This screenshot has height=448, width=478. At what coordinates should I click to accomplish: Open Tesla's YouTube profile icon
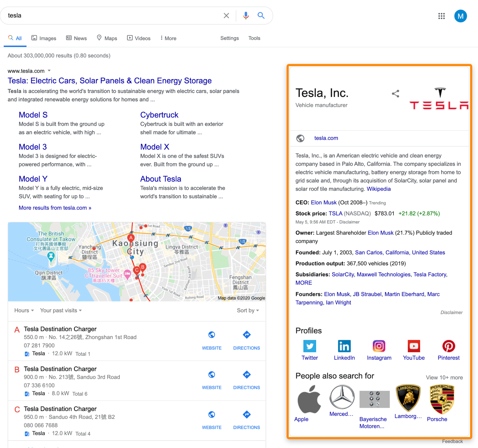414,346
